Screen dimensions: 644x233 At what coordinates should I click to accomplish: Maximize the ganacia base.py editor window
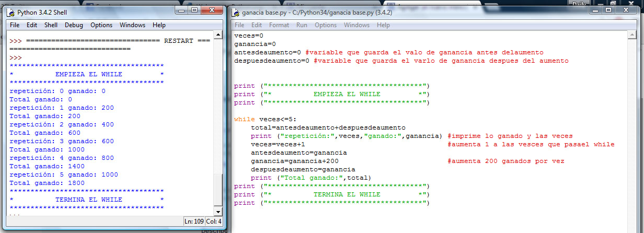(x=609, y=10)
